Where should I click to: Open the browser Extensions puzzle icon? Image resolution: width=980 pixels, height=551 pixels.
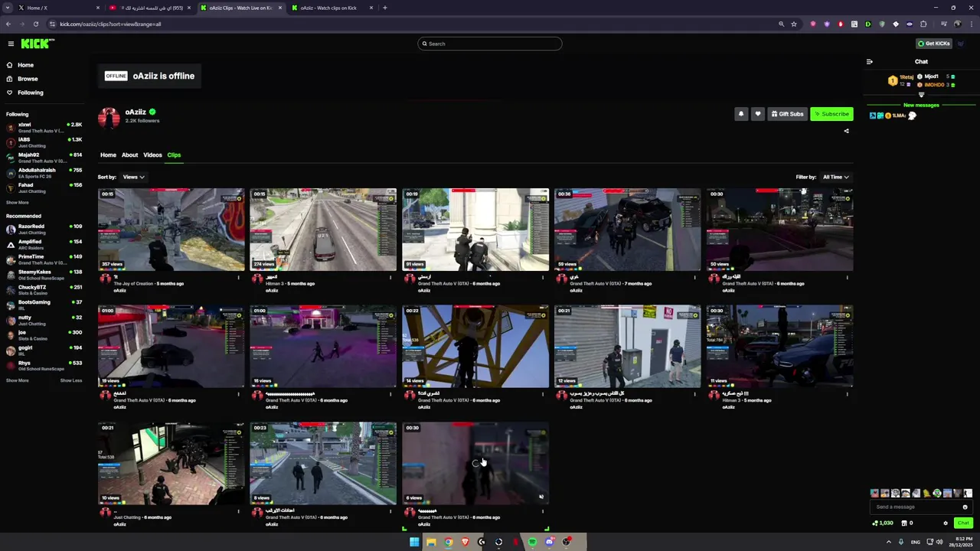[923, 24]
